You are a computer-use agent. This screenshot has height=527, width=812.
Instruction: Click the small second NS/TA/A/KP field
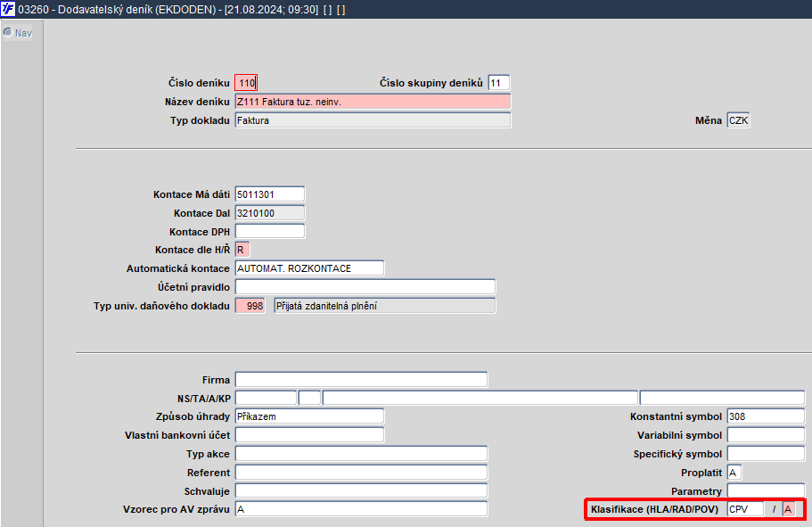click(309, 398)
